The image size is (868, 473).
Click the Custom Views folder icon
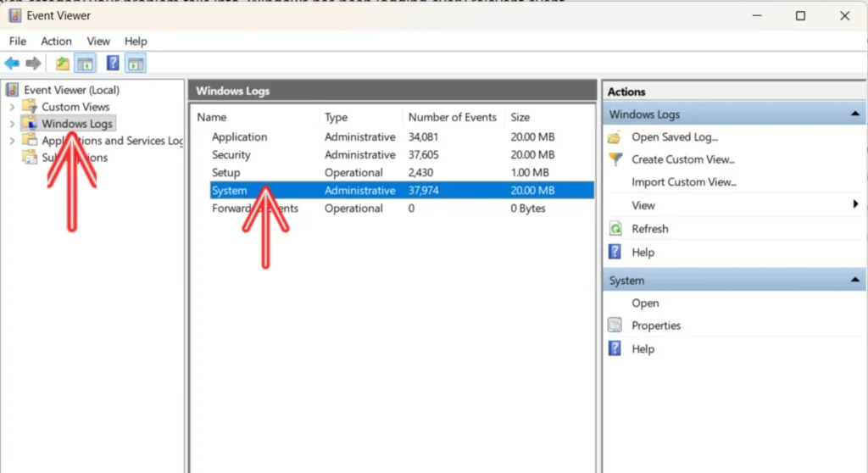pyautogui.click(x=30, y=106)
